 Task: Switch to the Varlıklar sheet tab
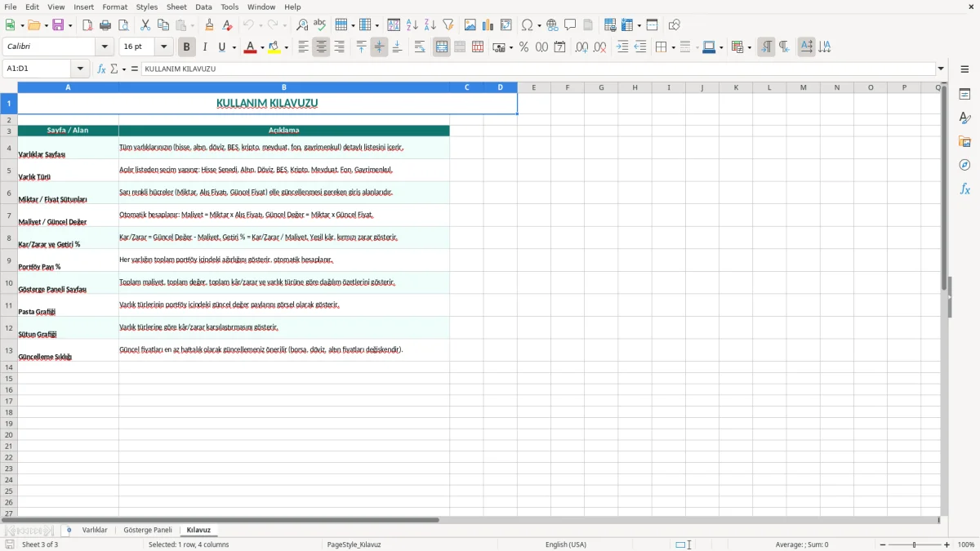tap(95, 530)
